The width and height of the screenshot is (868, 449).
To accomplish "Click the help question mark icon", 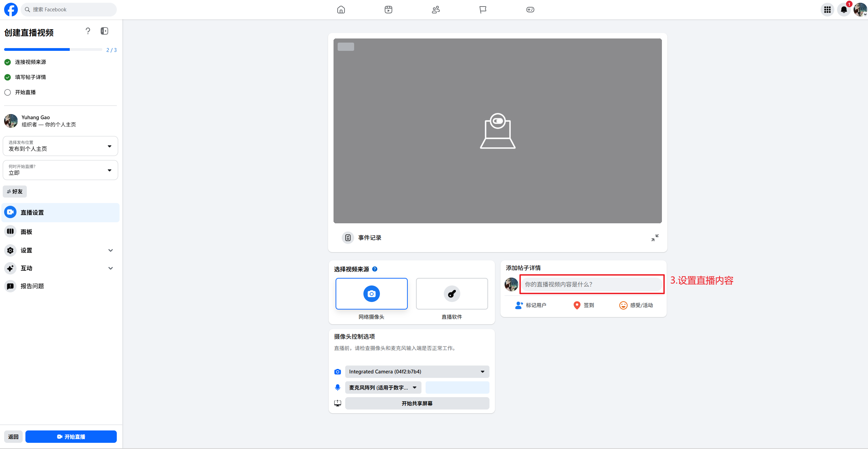I will 88,31.
